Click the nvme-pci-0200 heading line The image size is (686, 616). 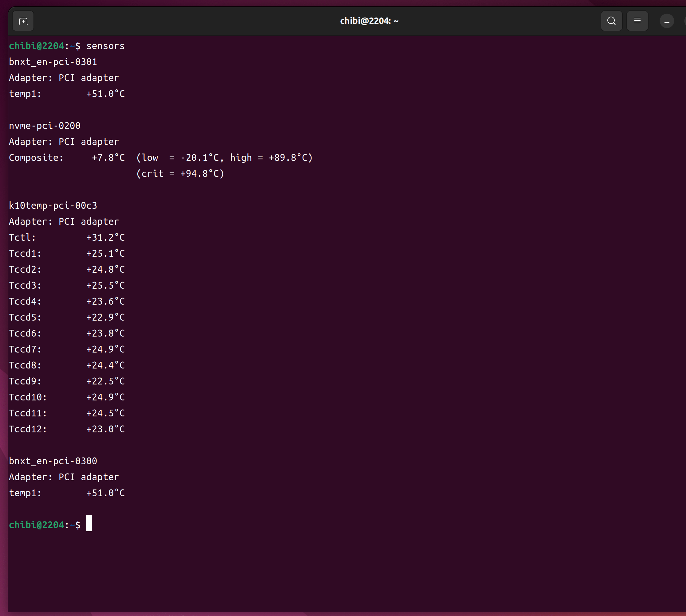pos(45,126)
